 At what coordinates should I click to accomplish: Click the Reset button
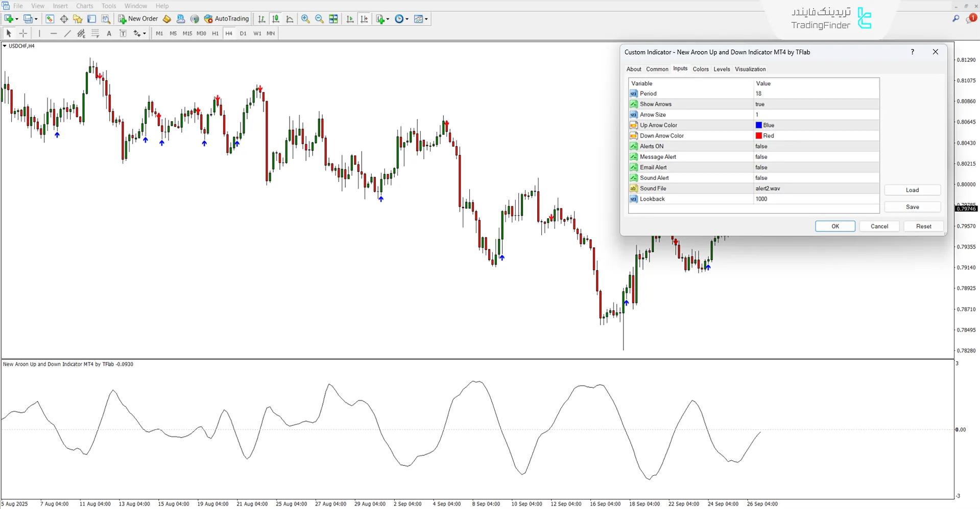pyautogui.click(x=923, y=226)
